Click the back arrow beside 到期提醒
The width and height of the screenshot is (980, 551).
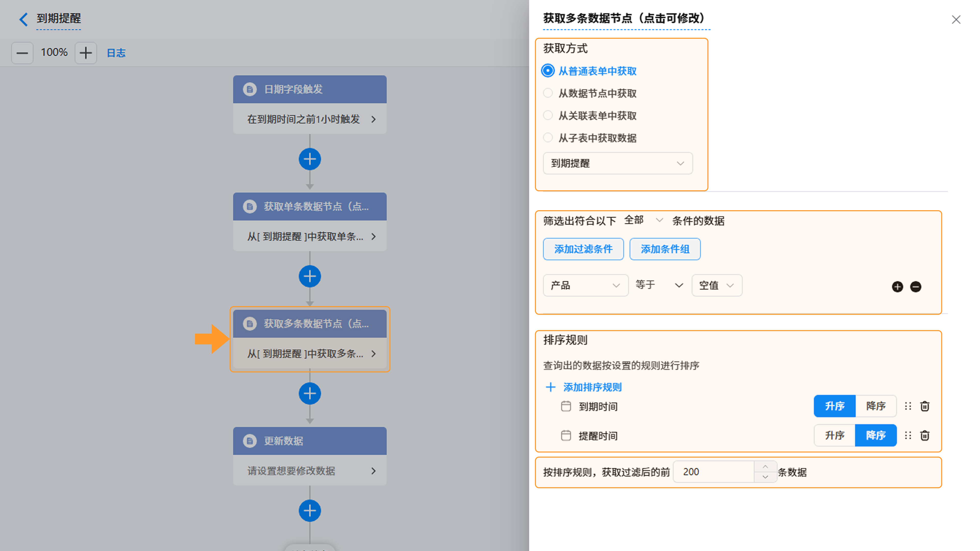pyautogui.click(x=23, y=19)
